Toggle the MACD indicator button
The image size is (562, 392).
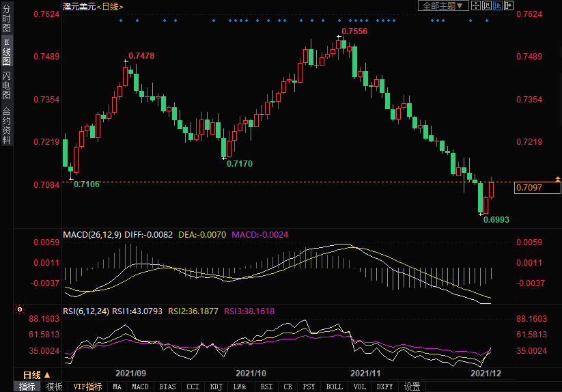point(140,387)
